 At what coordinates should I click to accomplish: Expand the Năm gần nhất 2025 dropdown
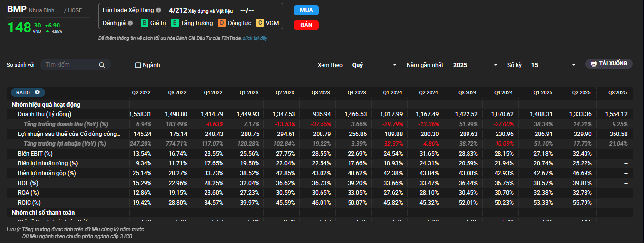[x=475, y=65]
